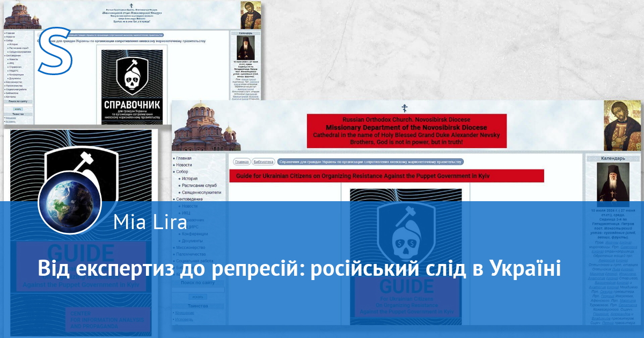
Task: Click the Календарь heading in front window
Action: 612,159
